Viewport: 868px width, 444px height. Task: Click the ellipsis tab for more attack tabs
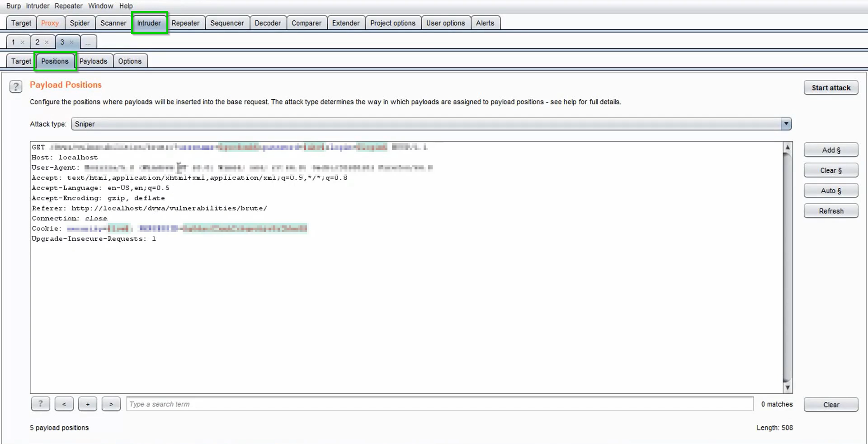tap(88, 42)
